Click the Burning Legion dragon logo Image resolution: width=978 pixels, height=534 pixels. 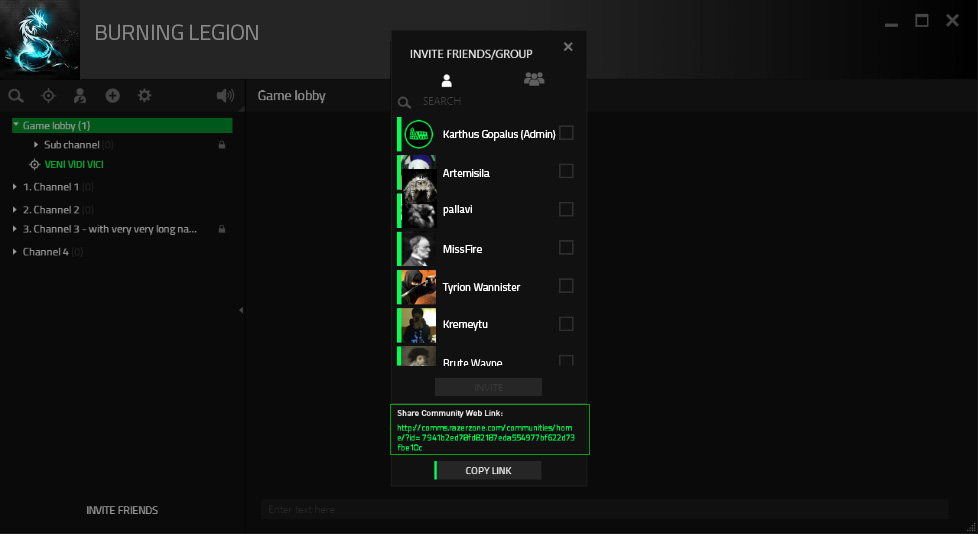click(x=39, y=40)
